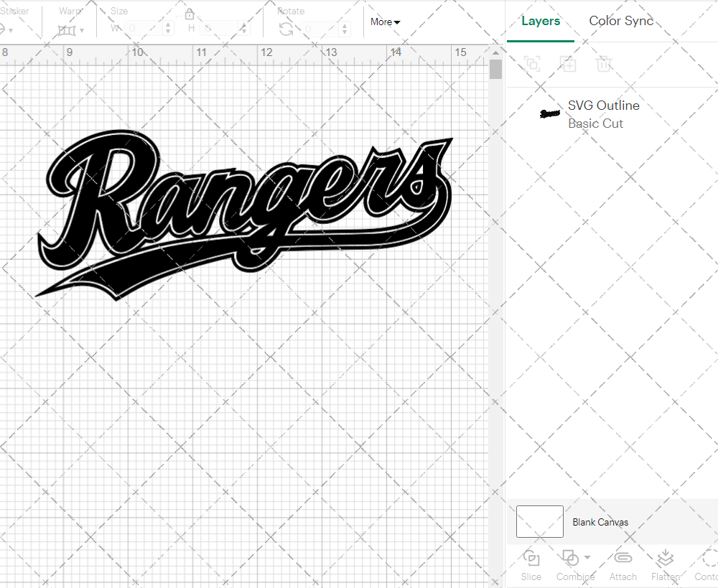
Task: Click the Rotate input field
Action: [316, 29]
